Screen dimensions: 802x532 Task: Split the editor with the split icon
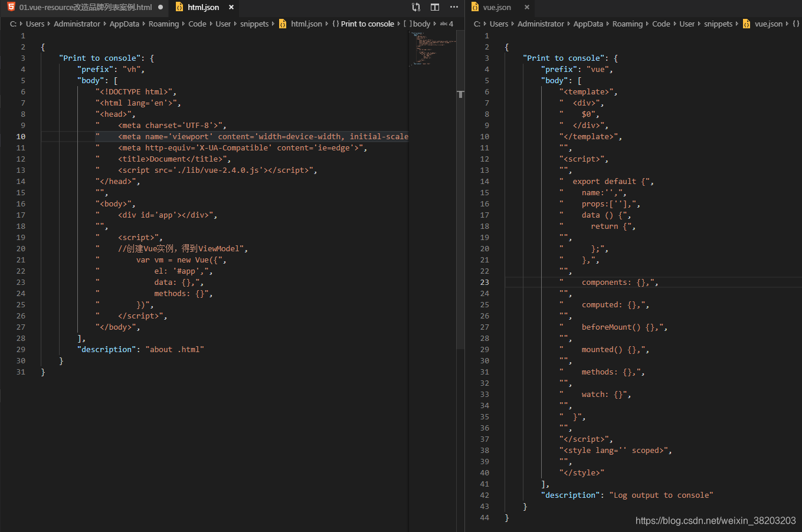coord(435,7)
